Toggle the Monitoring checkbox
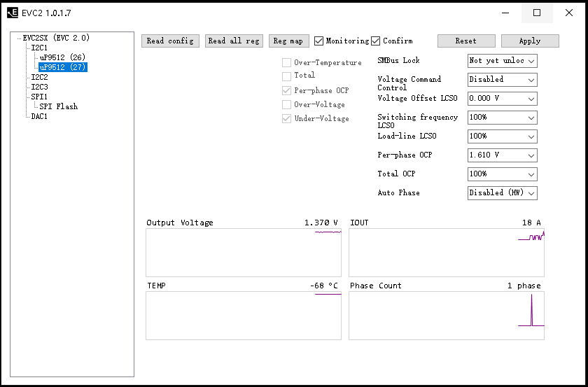 point(319,41)
